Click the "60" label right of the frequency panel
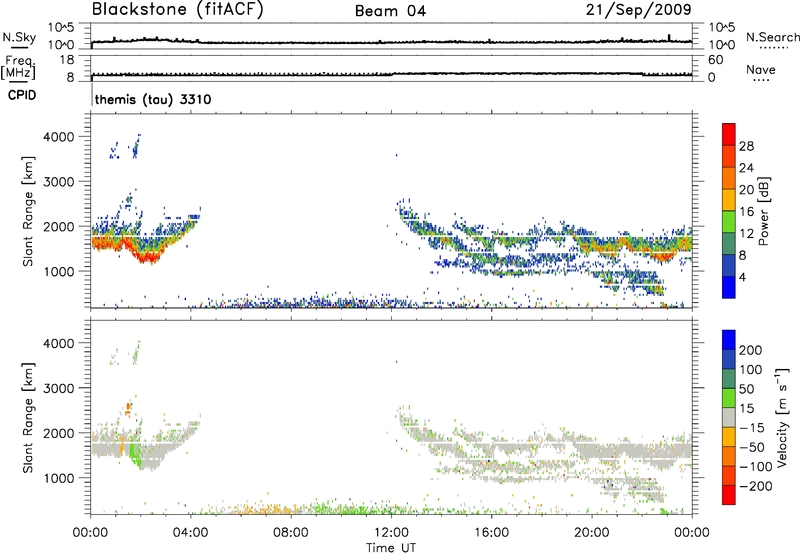The image size is (800, 554). [x=715, y=60]
